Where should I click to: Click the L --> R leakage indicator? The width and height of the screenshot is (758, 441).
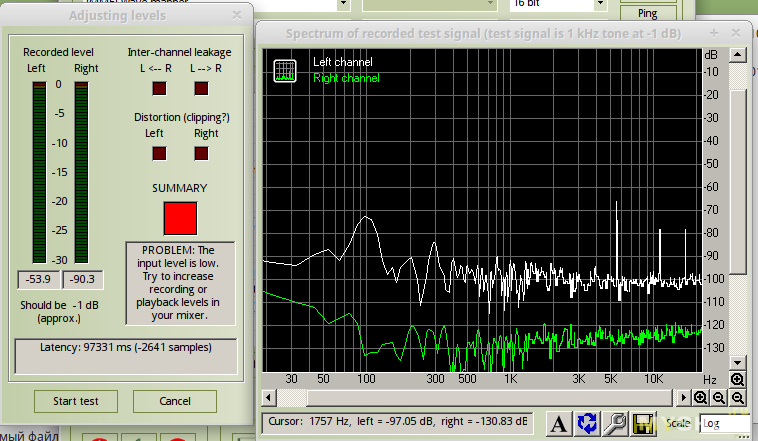click(x=201, y=88)
